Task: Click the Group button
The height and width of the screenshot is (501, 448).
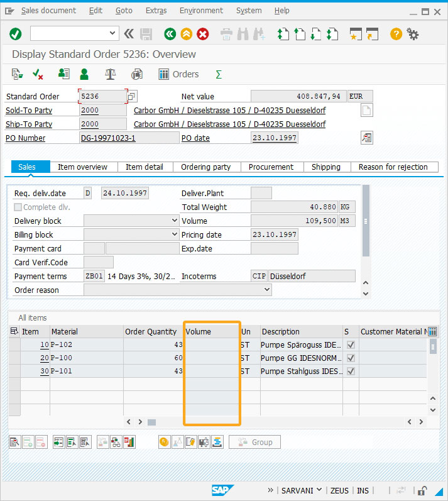Action: [254, 442]
